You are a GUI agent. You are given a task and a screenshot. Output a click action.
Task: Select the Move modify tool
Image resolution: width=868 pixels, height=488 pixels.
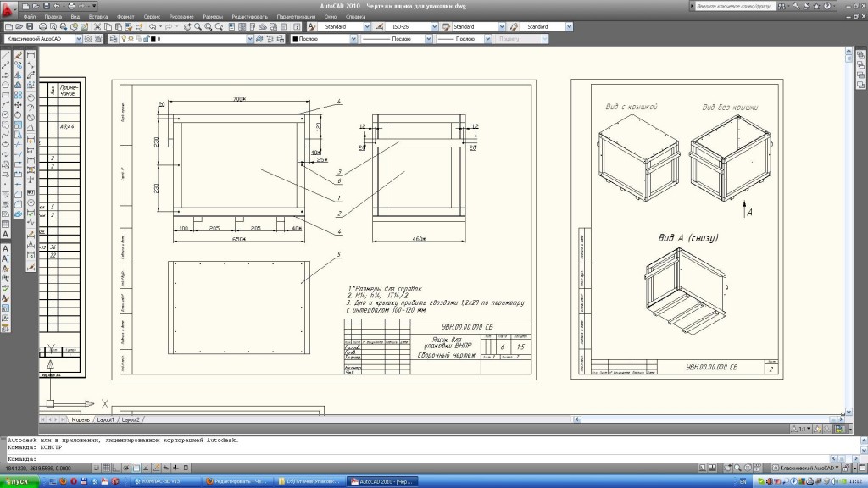(x=19, y=105)
